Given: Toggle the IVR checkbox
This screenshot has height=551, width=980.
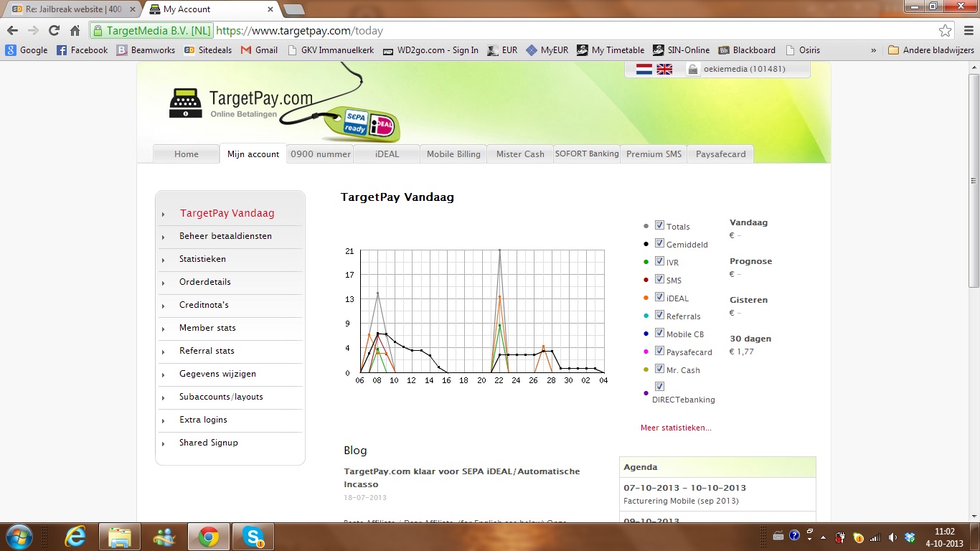Looking at the screenshot, I should pos(659,261).
